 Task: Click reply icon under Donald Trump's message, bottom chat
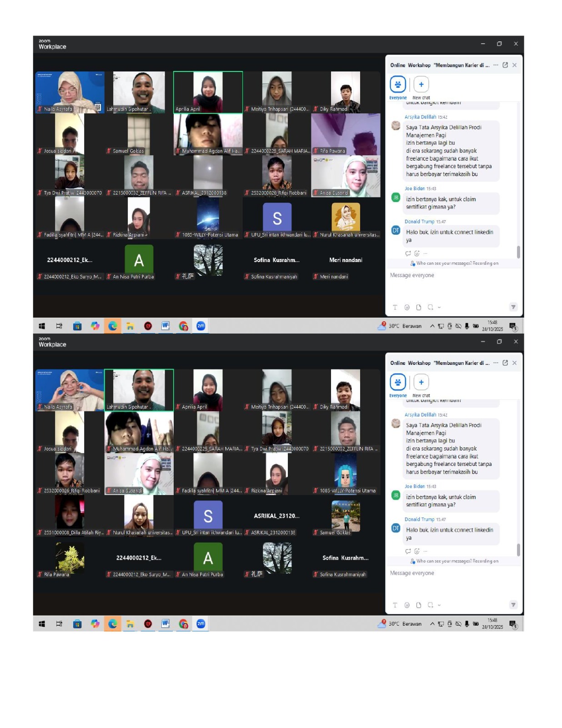point(408,551)
